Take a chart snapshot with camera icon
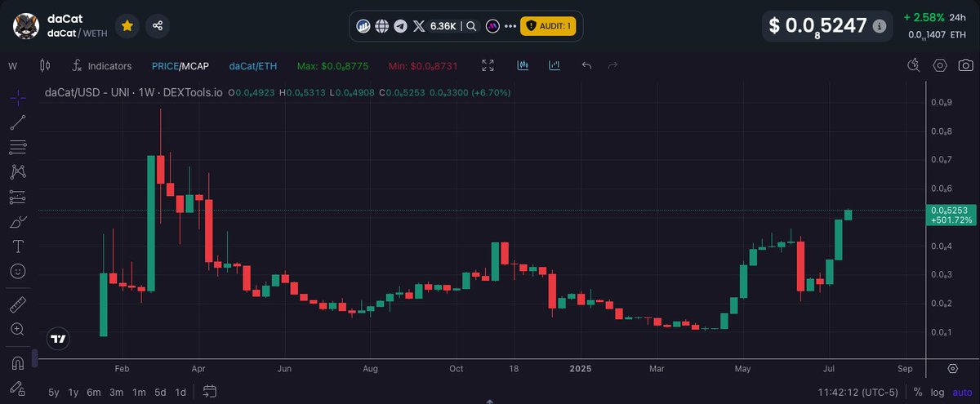 pyautogui.click(x=966, y=65)
